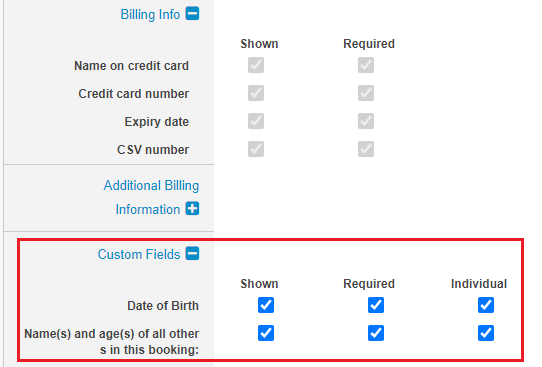The width and height of the screenshot is (542, 367).
Task: Uncheck Individual for Date of Birth
Action: [486, 305]
